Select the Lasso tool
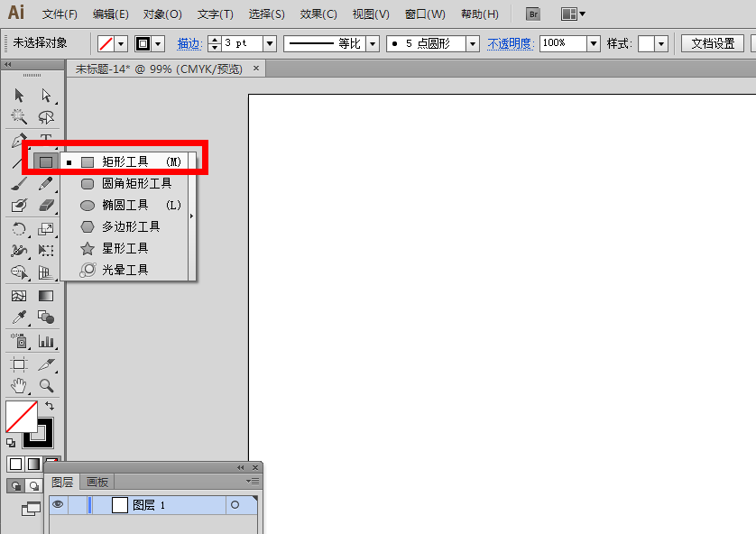This screenshot has height=534, width=756. (46, 116)
